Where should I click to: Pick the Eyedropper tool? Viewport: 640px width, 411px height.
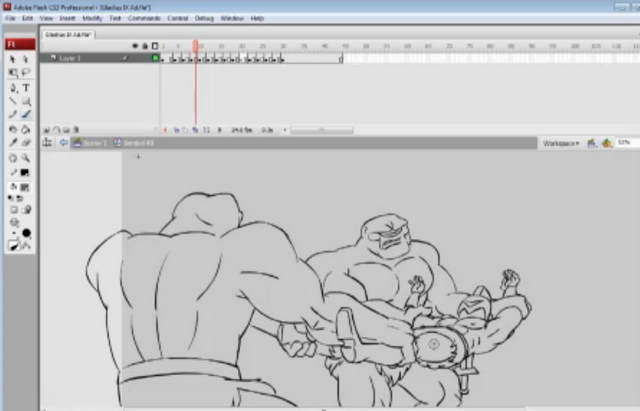click(x=13, y=143)
